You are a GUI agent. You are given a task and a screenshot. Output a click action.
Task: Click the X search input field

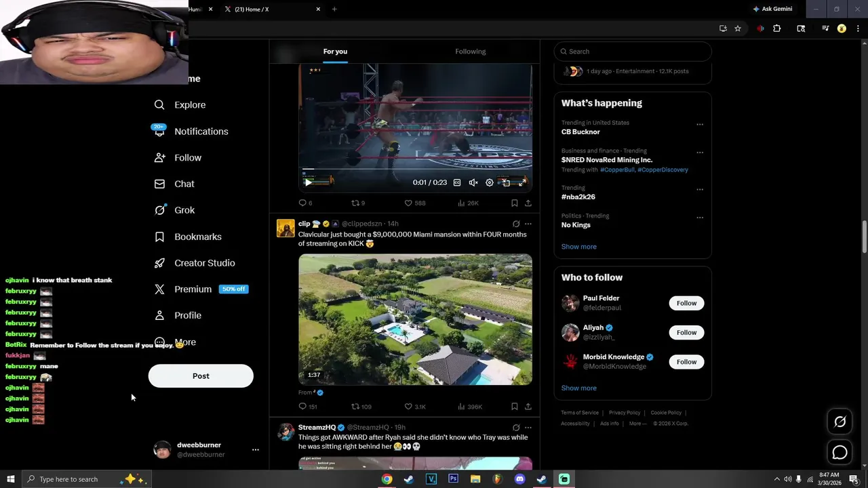[633, 52]
